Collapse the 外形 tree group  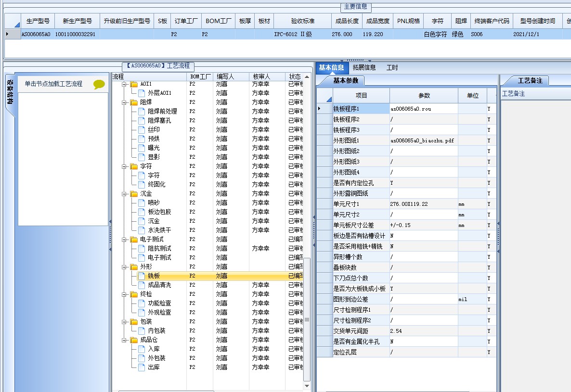(x=124, y=267)
